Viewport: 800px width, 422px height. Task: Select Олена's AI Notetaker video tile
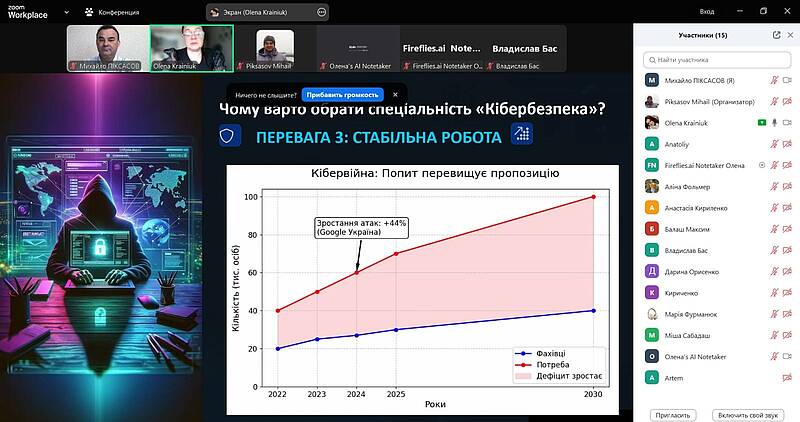coord(358,48)
